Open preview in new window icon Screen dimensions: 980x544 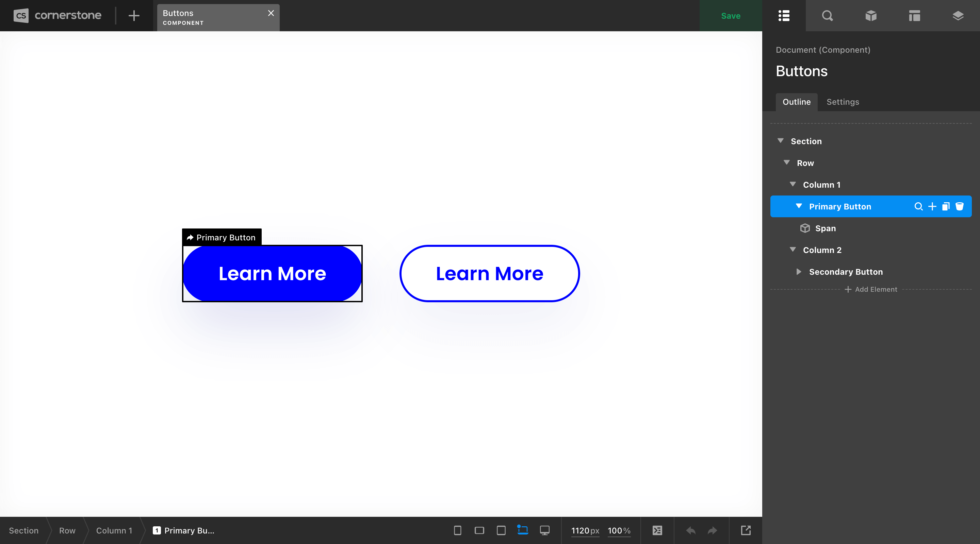coord(746,531)
